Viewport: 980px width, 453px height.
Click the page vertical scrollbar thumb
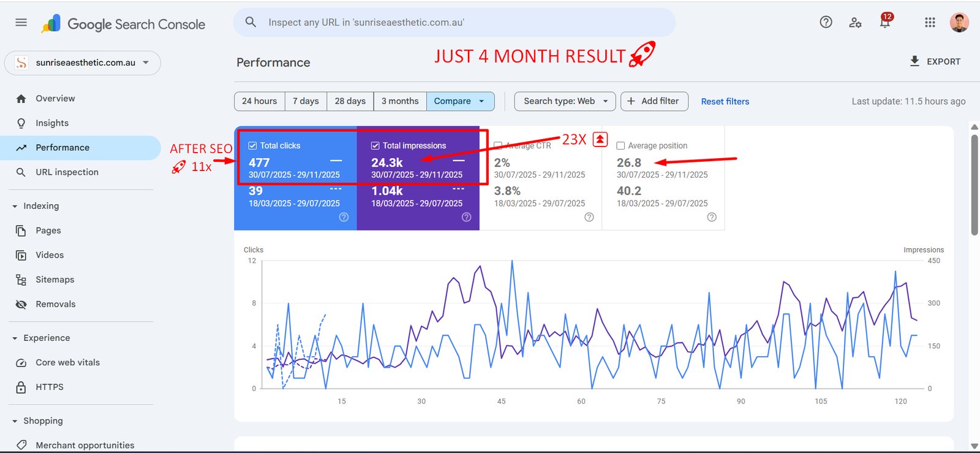[x=974, y=185]
